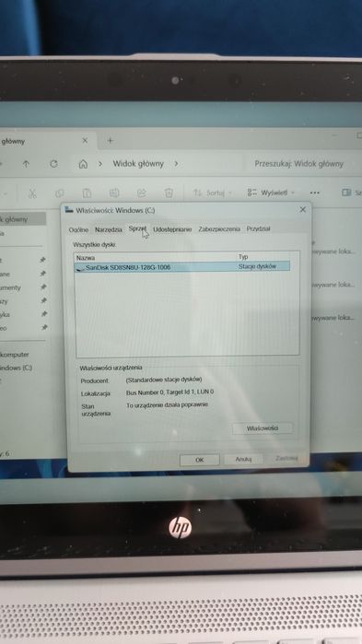Click the Share icon in toolbar
This screenshot has height=644, width=362.
tap(142, 193)
